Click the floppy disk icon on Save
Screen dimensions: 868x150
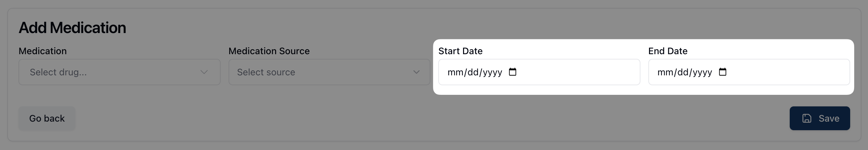pyautogui.click(x=807, y=118)
